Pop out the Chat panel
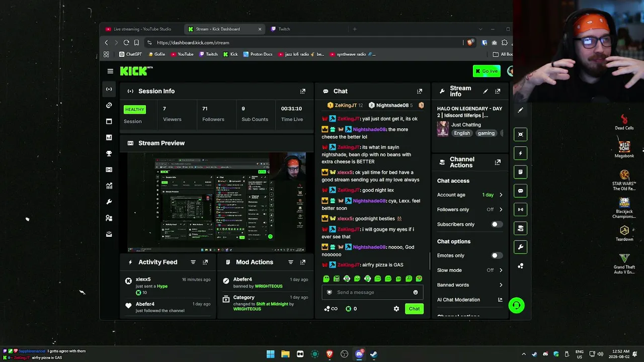Screen dimensions: 644x362 [420, 91]
